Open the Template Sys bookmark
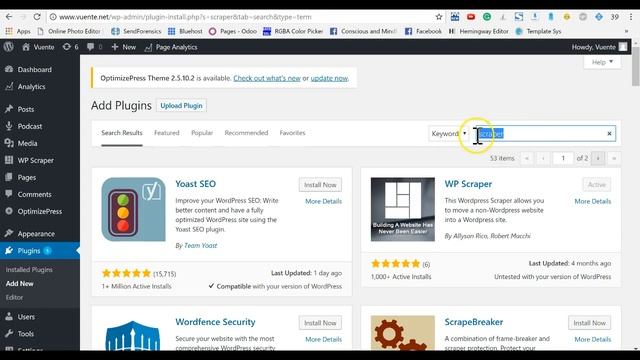This screenshot has height=360, width=640. coord(538,31)
